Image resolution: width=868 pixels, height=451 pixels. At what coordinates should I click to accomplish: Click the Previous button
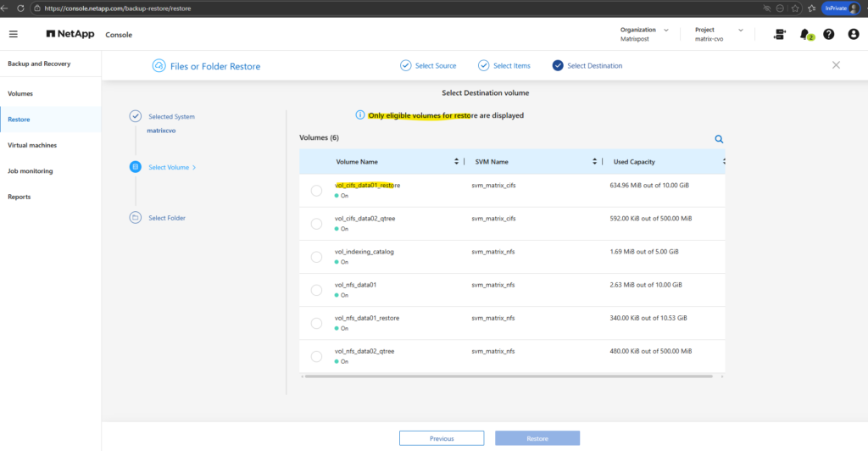pos(441,438)
